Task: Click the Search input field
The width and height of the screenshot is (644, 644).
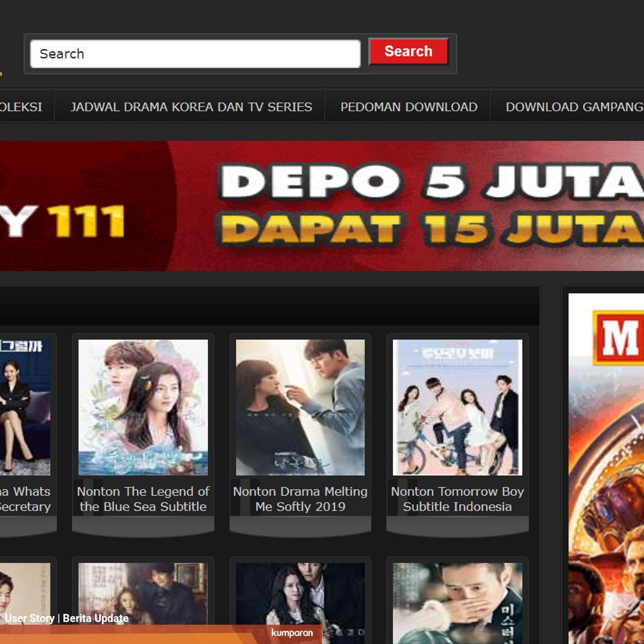Action: click(x=195, y=54)
